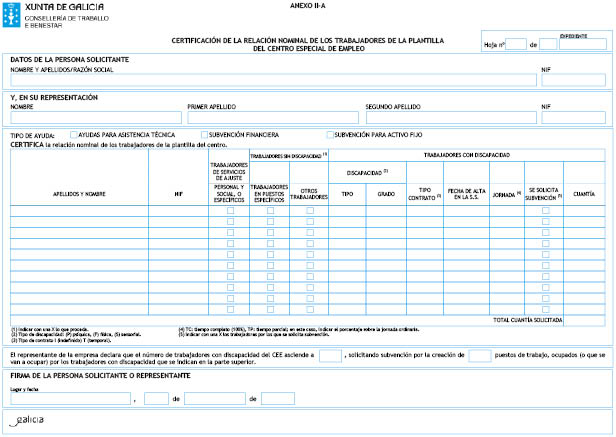
Task: Click the Expediente box at top right
Action: (x=587, y=44)
